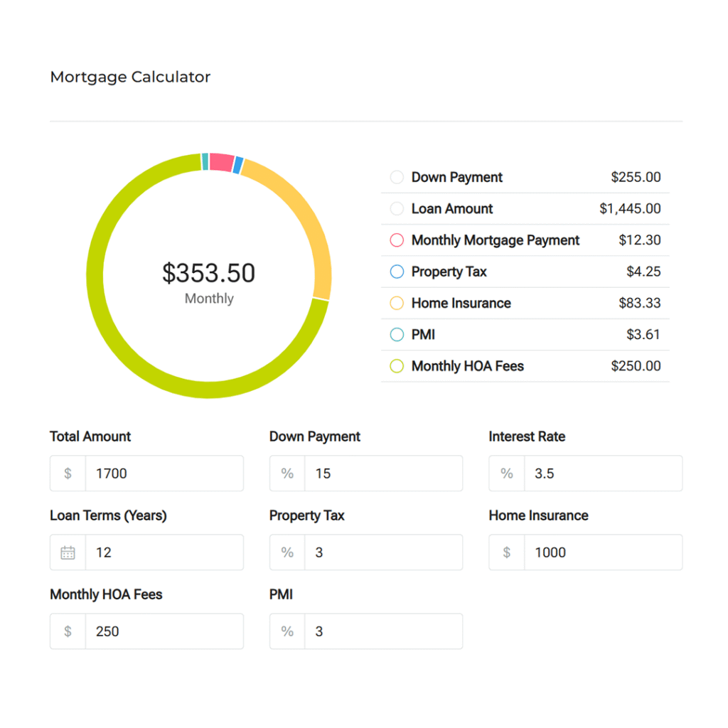Click the percent icon in Down Payment field
Screen dimensions: 728x728
coord(287,473)
